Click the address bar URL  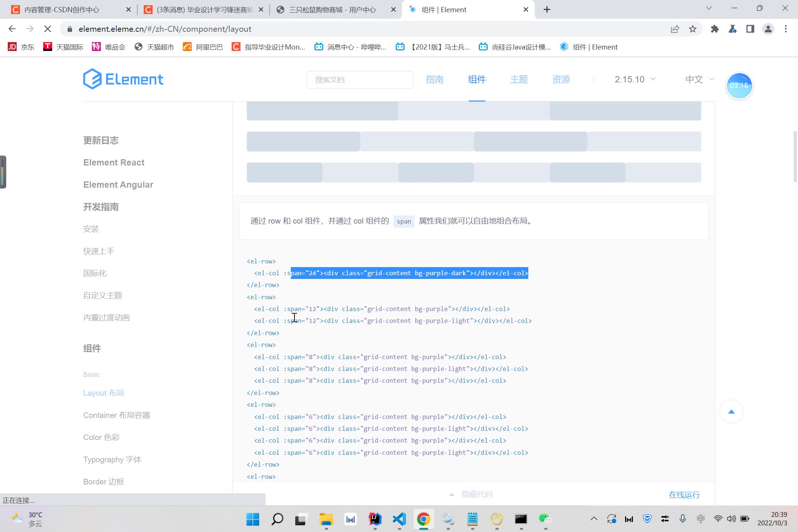click(x=165, y=29)
